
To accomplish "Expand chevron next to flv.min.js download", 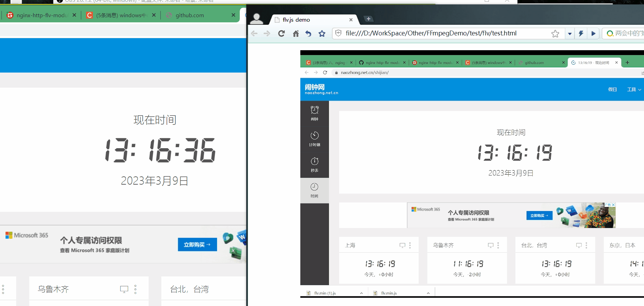I will [428, 293].
